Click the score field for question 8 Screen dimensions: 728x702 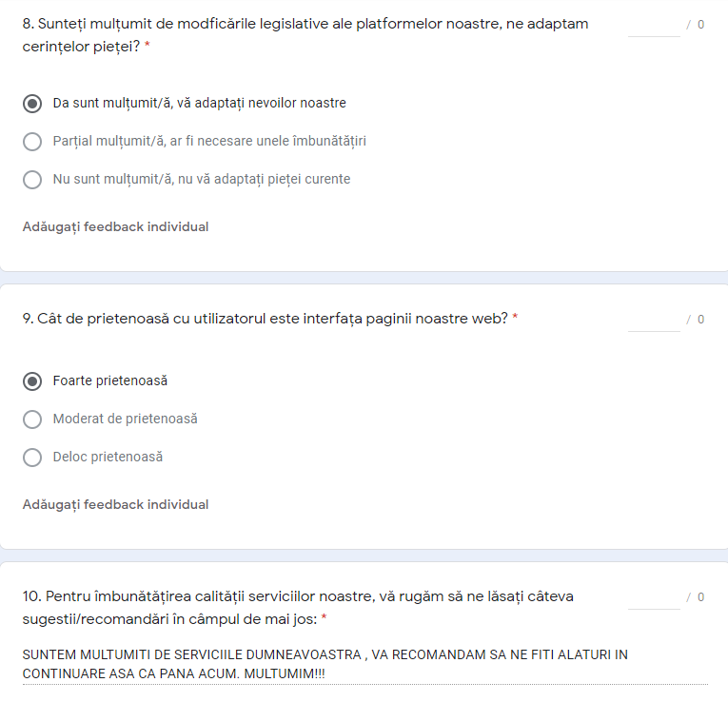pyautogui.click(x=654, y=25)
